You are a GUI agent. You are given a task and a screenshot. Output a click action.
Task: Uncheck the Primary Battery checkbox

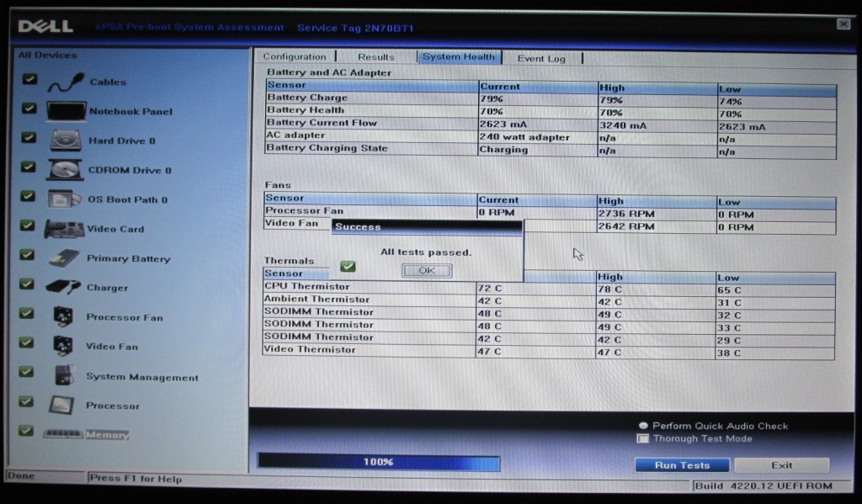pyautogui.click(x=26, y=255)
